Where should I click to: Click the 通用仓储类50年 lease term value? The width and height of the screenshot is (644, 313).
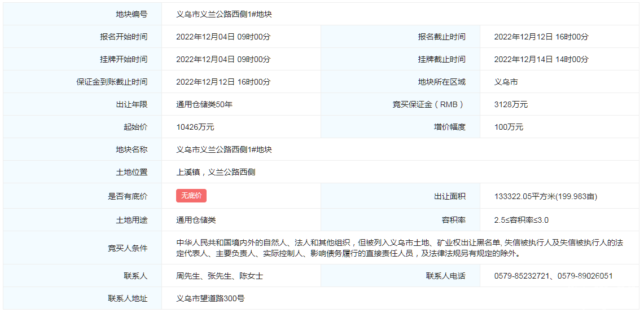click(204, 104)
